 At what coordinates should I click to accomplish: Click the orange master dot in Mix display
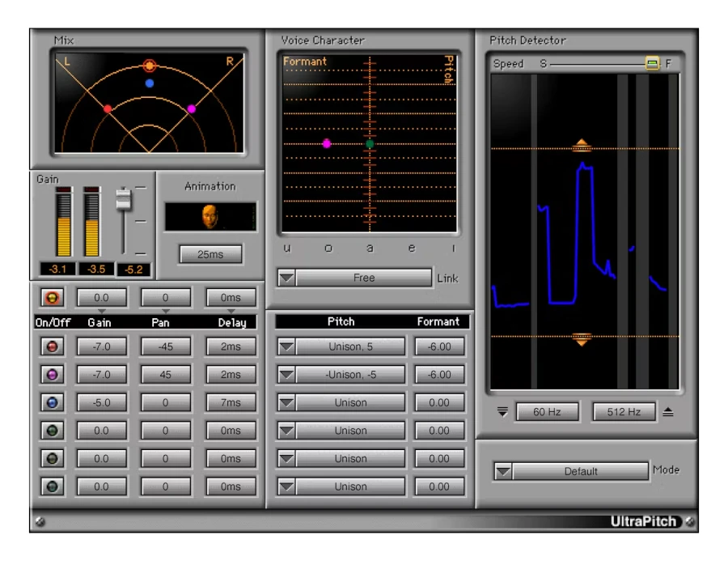pos(149,66)
